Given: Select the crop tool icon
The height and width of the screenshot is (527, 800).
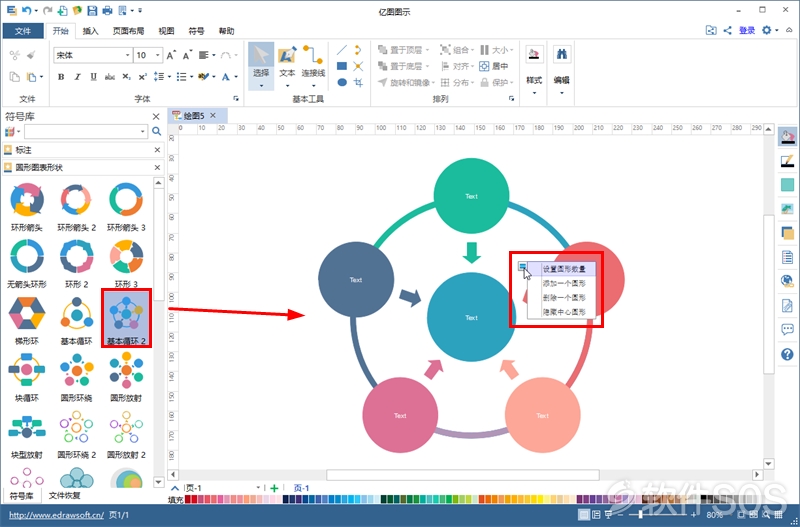Looking at the screenshot, I should click(358, 82).
